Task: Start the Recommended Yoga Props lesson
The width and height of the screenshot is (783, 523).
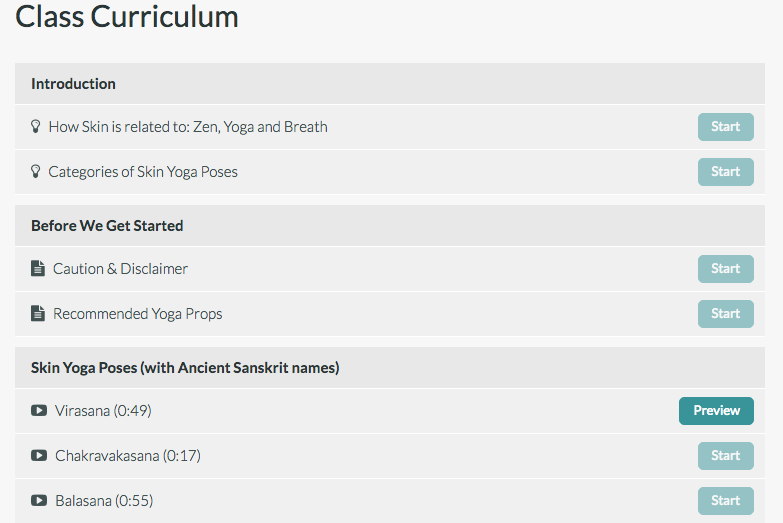Action: coord(726,314)
